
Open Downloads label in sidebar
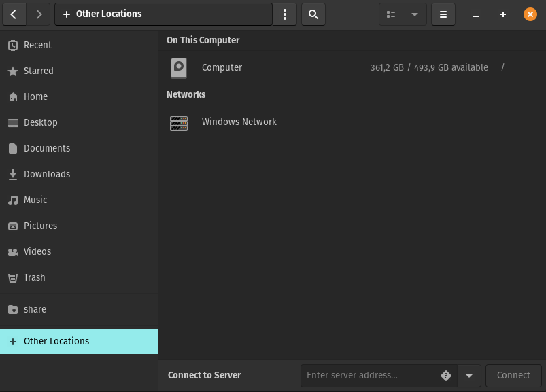tap(47, 175)
